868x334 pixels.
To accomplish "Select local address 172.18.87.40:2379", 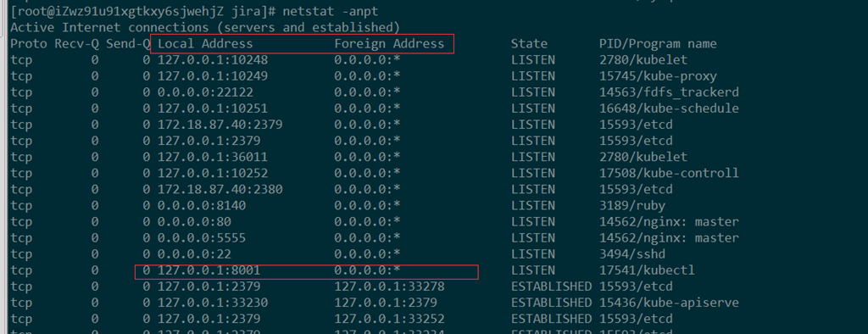I will (x=220, y=125).
